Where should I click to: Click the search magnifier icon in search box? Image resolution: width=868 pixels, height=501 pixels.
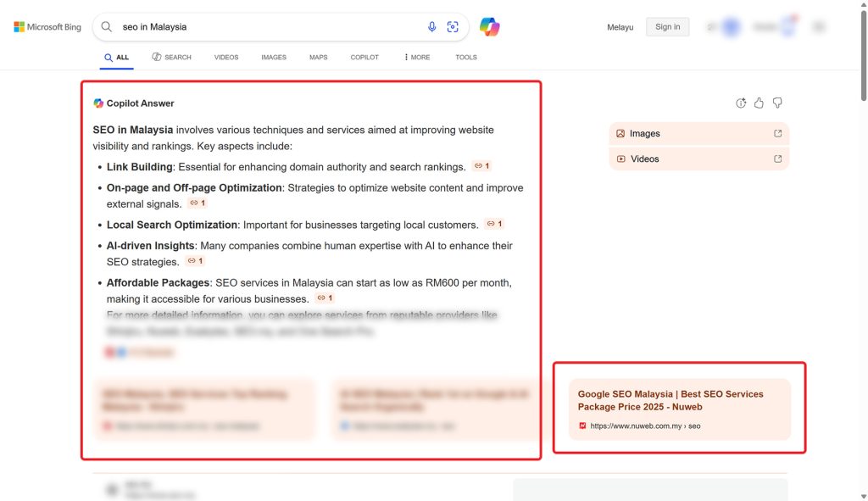point(107,26)
